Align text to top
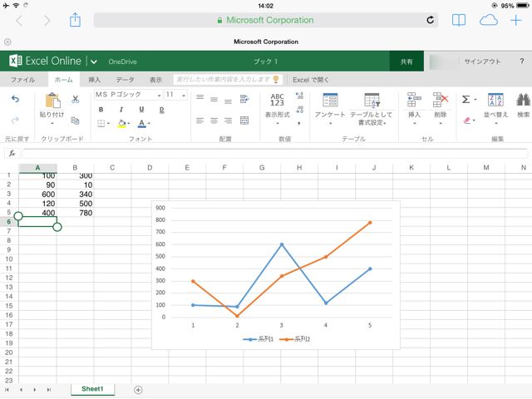Viewport: 532px width, 399px height. [200, 97]
